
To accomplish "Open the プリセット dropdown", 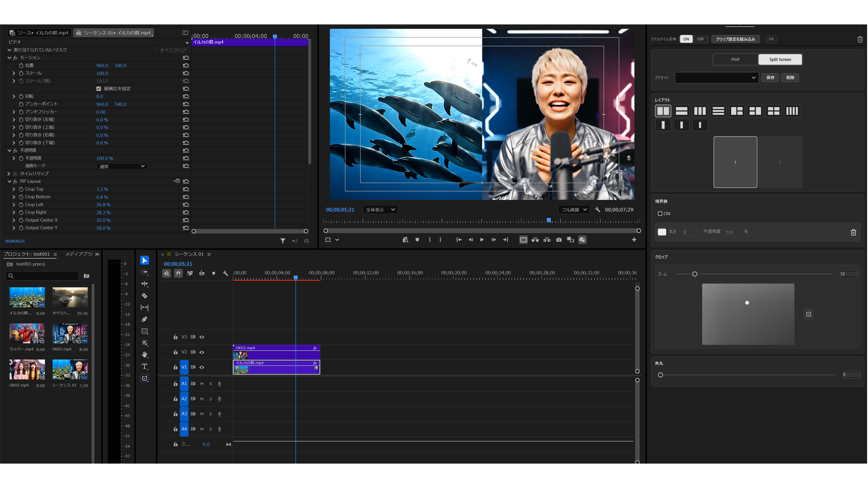I will [716, 78].
